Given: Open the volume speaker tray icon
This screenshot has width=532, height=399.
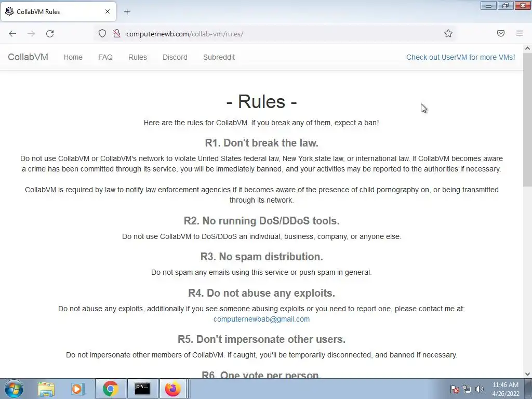Looking at the screenshot, I should pyautogui.click(x=480, y=389).
